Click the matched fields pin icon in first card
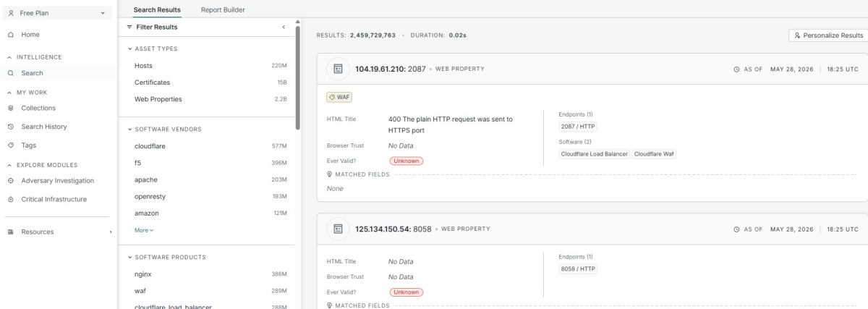 (330, 174)
